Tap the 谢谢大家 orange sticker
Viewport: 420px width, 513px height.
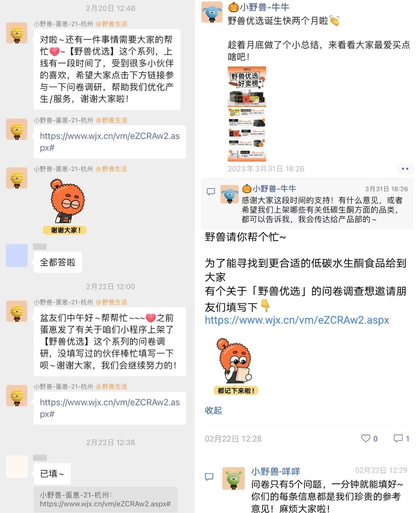coord(65,206)
